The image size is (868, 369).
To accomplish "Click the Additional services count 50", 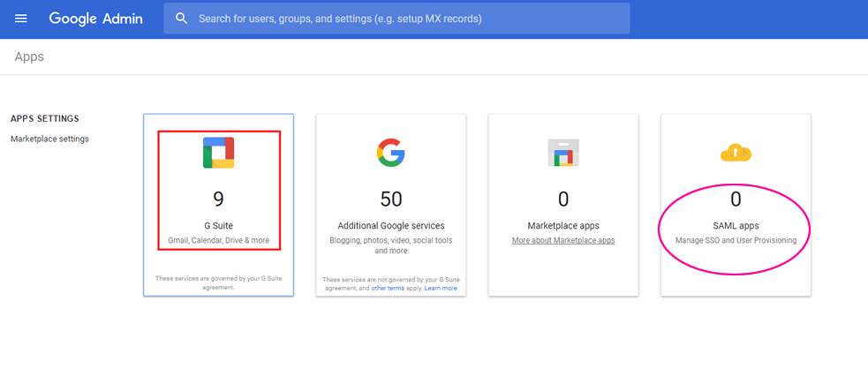I will (391, 199).
